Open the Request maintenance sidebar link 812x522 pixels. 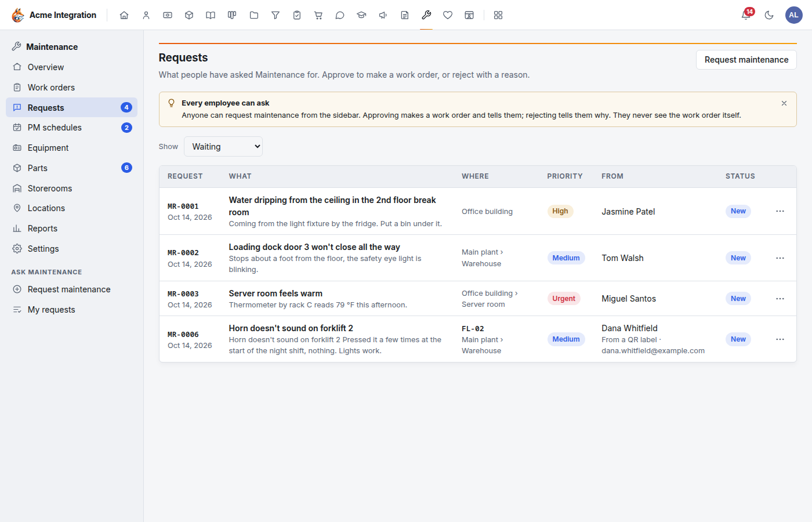point(72,289)
